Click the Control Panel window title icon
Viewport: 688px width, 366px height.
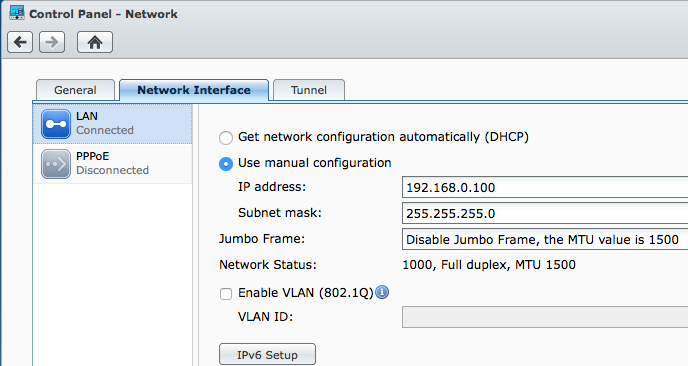[17, 13]
